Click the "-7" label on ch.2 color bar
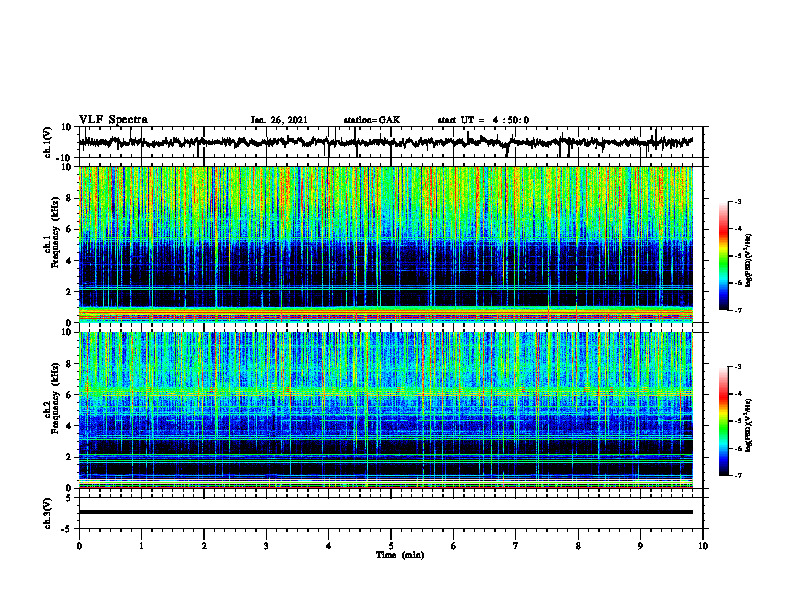792x612 pixels. 738,476
